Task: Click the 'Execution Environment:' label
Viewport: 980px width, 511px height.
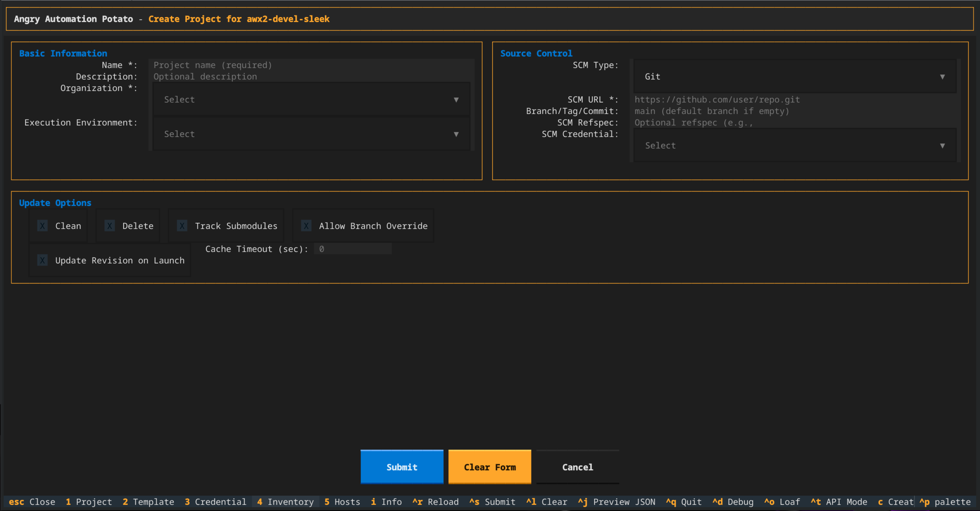Action: click(x=81, y=122)
